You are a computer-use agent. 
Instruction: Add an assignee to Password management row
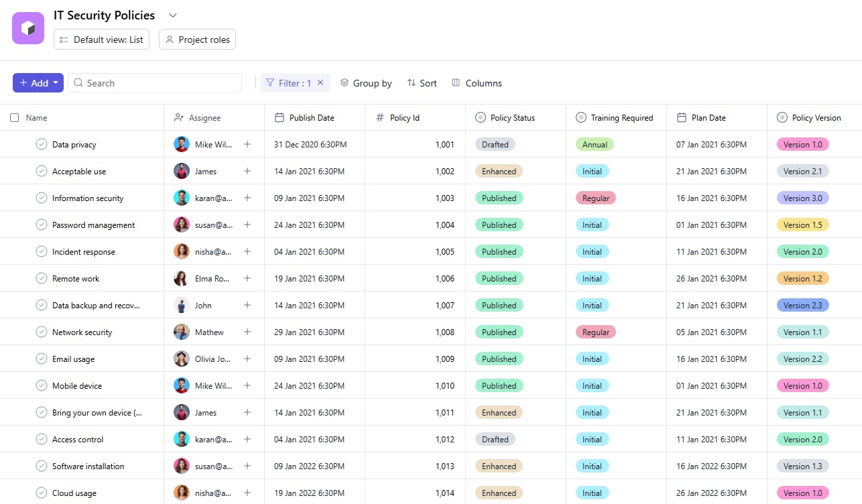(247, 225)
